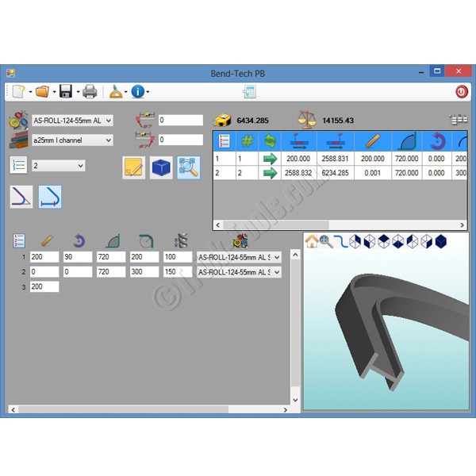Click the bend list vertical scrollbar

pos(295,328)
